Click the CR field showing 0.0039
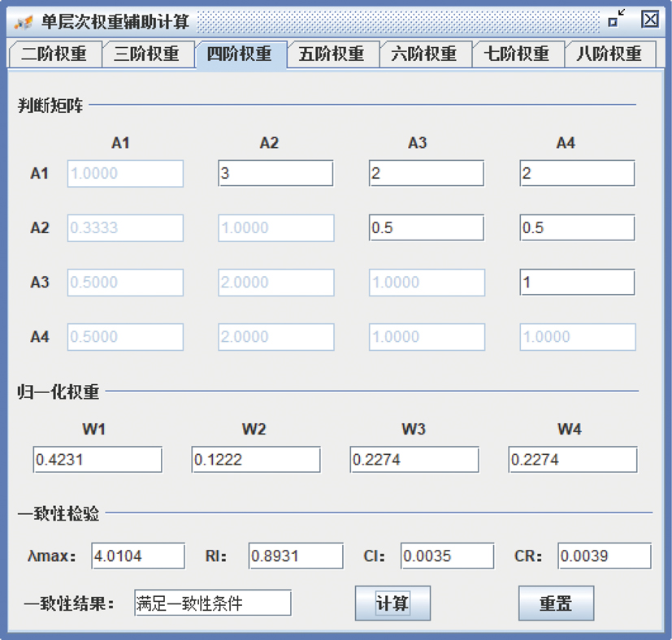This screenshot has width=672, height=640. tap(605, 556)
